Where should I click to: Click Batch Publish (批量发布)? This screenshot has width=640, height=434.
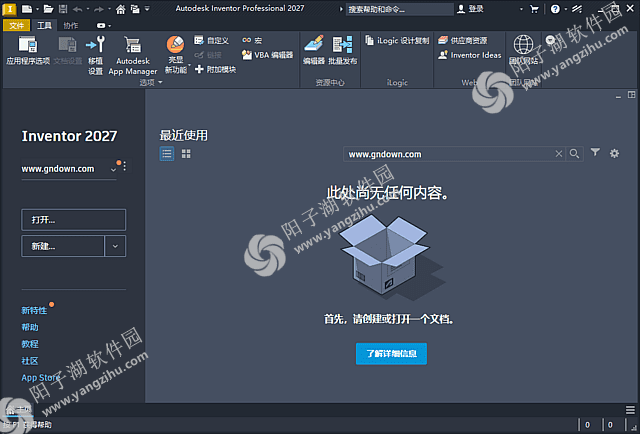point(342,50)
